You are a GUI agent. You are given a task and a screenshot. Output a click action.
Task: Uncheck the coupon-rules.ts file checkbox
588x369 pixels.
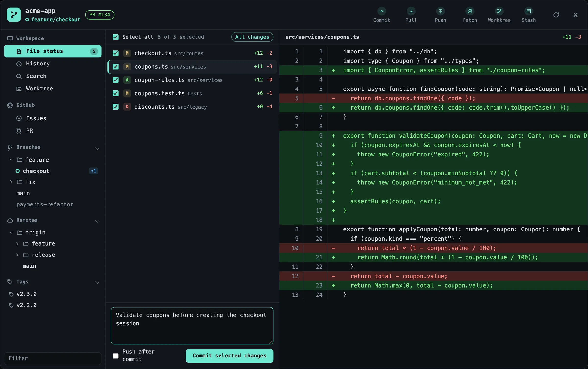[115, 80]
